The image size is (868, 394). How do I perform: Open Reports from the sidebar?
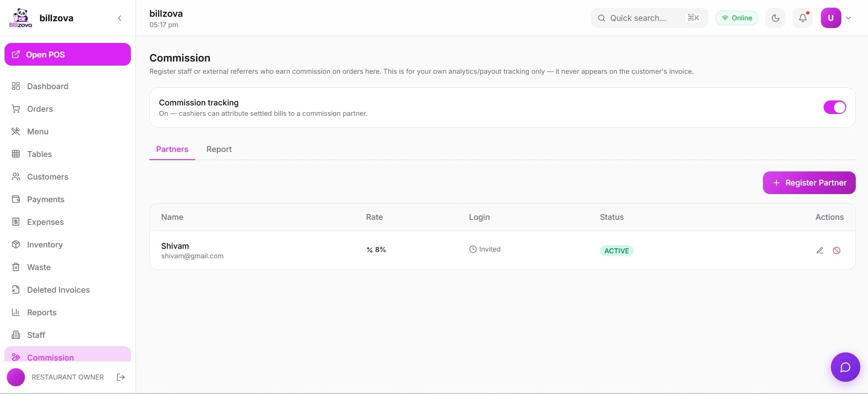tap(67, 312)
